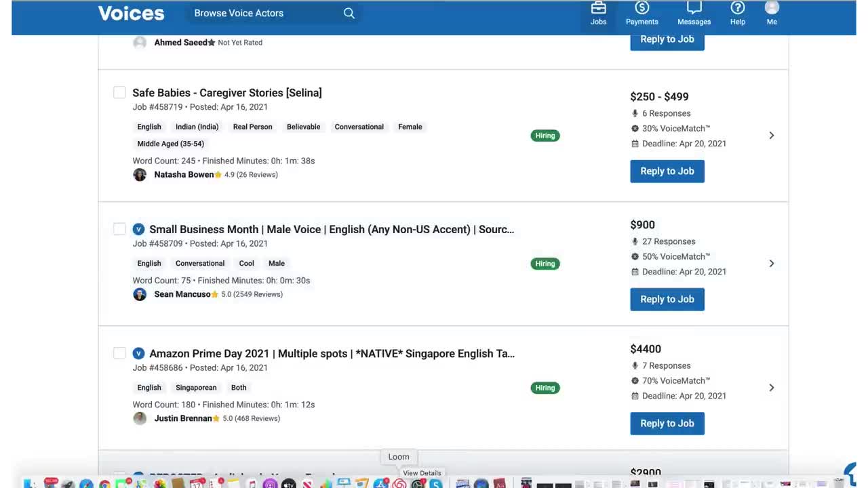Viewport: 868px width, 488px height.
Task: Click Sean Mancuso's avatar
Action: 140,294
